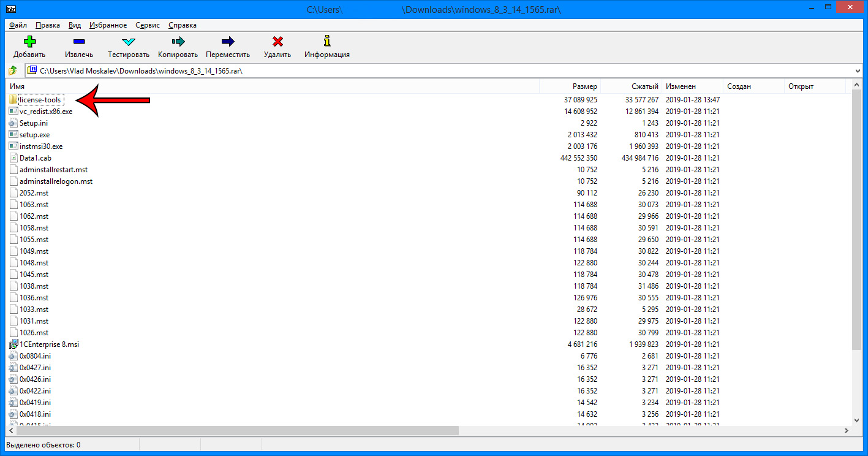Open the Вид menu
The width and height of the screenshot is (868, 456).
coord(75,25)
